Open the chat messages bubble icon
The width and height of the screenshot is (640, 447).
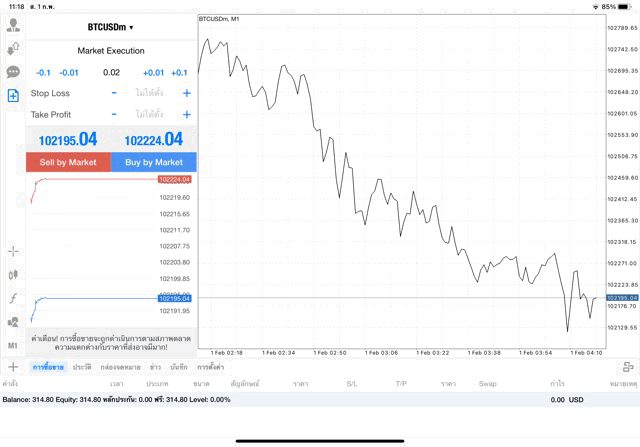13,72
